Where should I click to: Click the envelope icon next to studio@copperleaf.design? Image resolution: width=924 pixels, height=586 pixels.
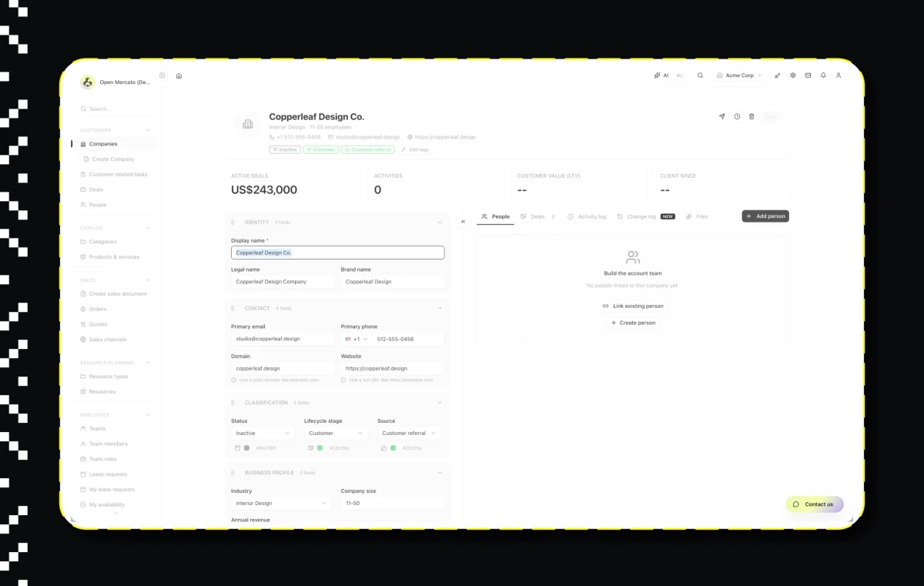point(330,137)
